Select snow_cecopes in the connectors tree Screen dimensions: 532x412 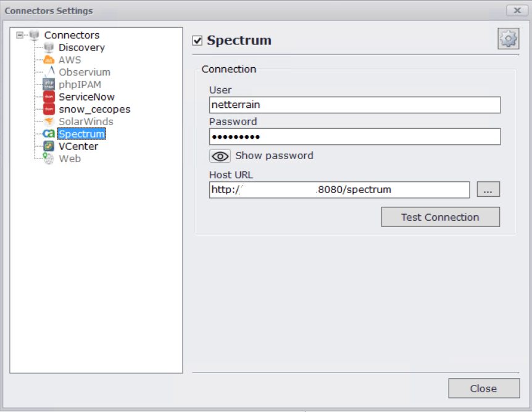point(94,109)
